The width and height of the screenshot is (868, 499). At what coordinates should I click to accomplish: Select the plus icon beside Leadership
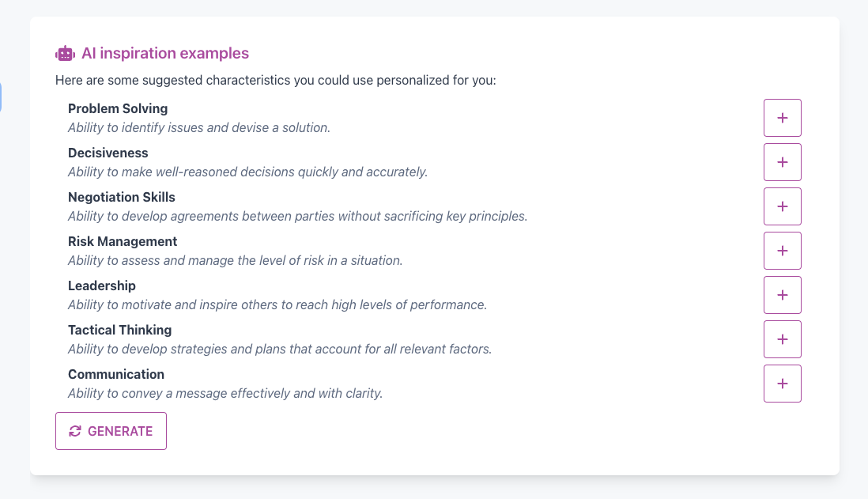coord(782,295)
